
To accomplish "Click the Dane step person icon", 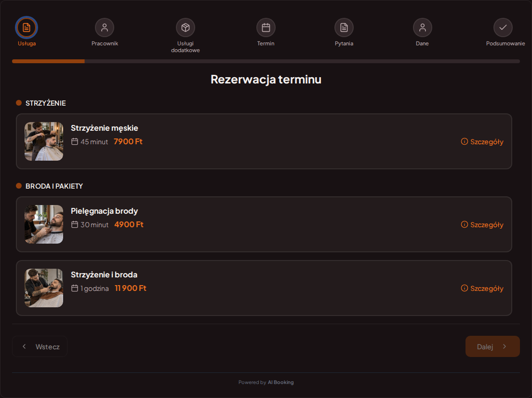I will (x=423, y=27).
